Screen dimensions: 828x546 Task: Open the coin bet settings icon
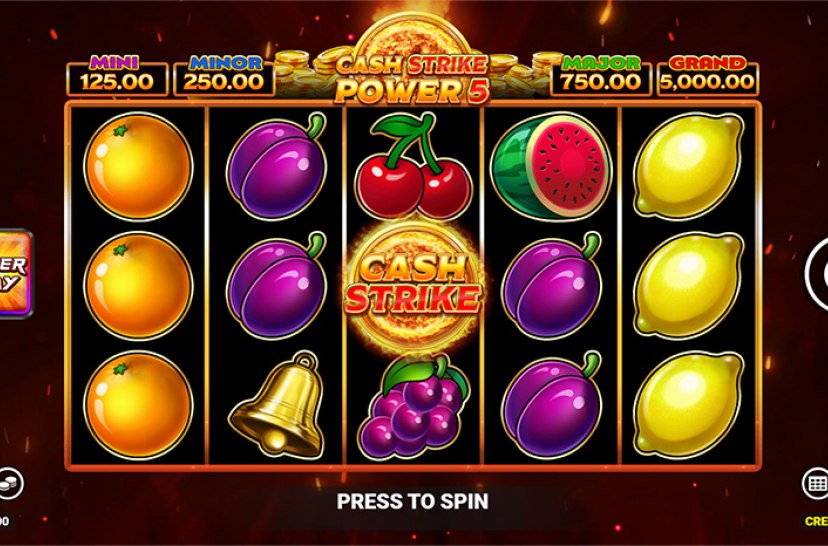coord(10,483)
